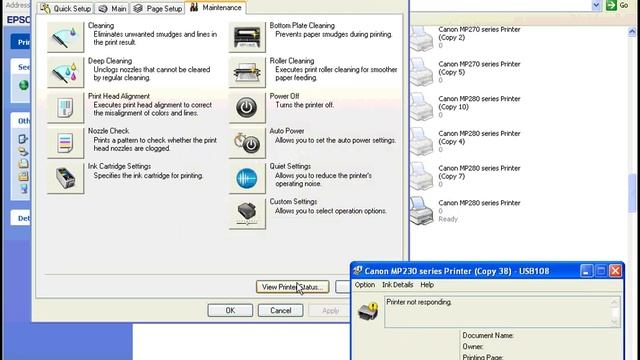This screenshot has height=360, width=640.
Task: Click printer warning icon in status monitor
Action: 368,312
